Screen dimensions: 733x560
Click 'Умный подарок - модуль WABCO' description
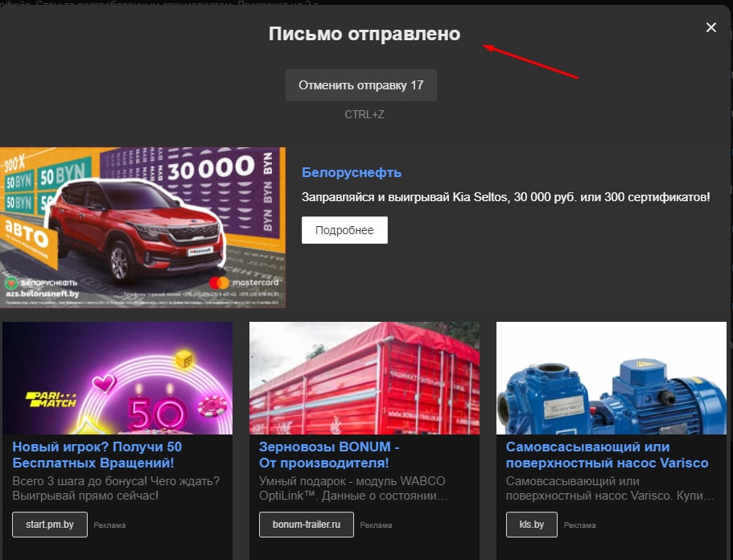tap(353, 488)
